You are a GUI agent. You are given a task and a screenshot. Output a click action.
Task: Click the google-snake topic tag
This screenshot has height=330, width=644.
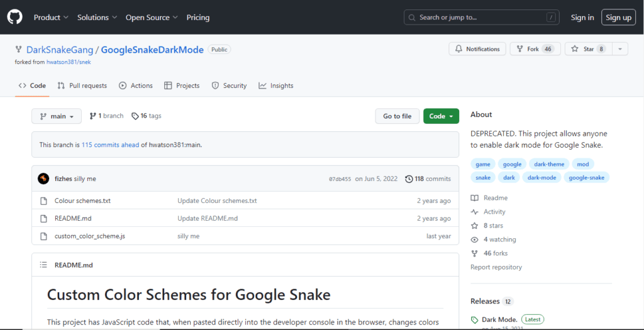tap(587, 177)
